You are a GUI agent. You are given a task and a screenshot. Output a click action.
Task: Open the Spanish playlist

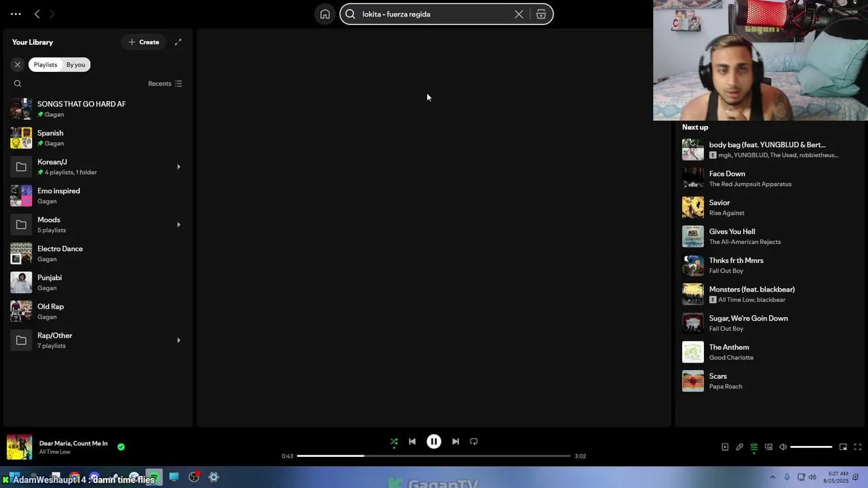coord(98,138)
